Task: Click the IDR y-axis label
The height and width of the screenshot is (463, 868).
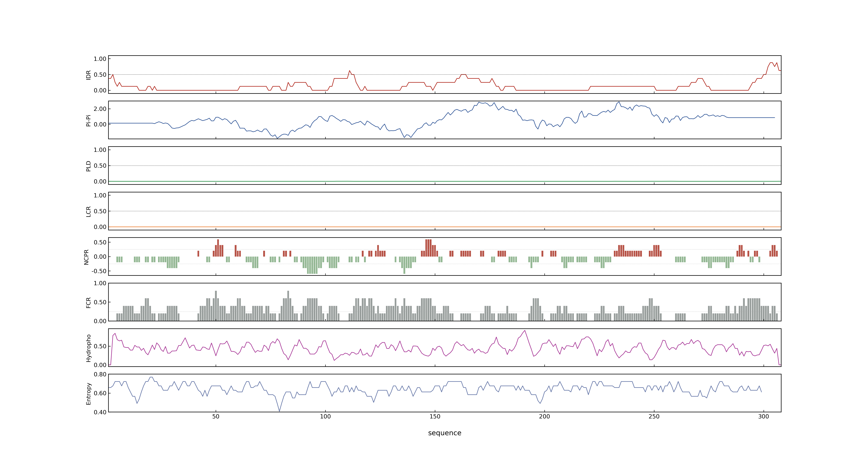Action: (x=88, y=75)
